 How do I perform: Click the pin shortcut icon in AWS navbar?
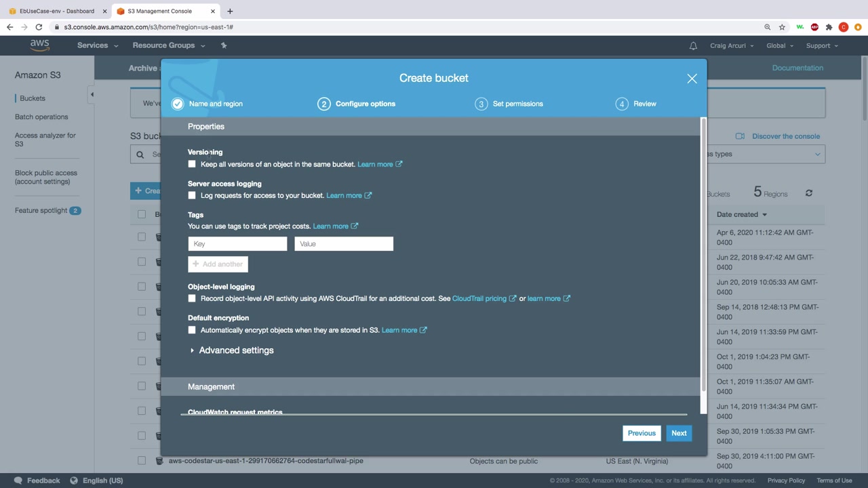(x=224, y=45)
